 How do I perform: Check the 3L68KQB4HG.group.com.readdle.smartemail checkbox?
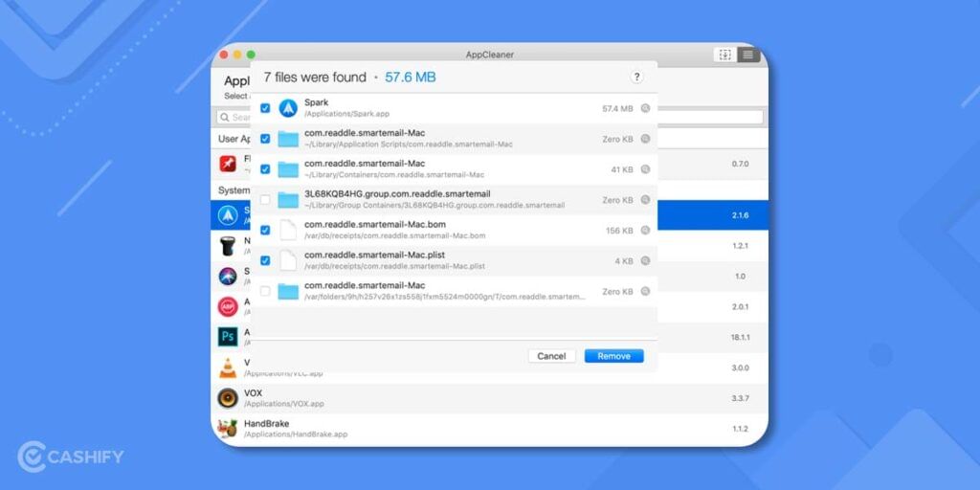click(265, 200)
